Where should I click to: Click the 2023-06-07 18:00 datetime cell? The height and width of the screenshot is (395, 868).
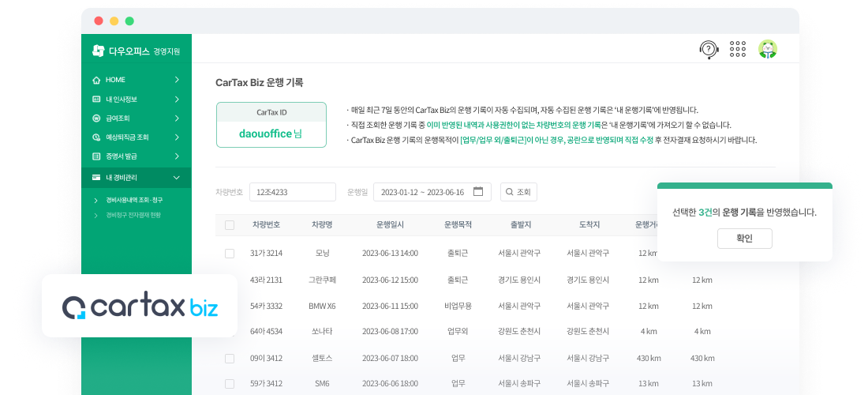tap(391, 359)
